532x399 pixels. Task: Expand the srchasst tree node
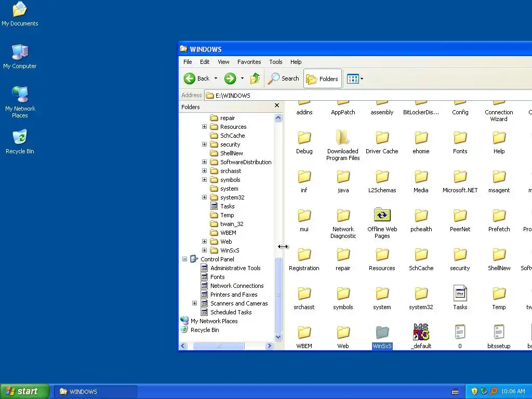204,170
